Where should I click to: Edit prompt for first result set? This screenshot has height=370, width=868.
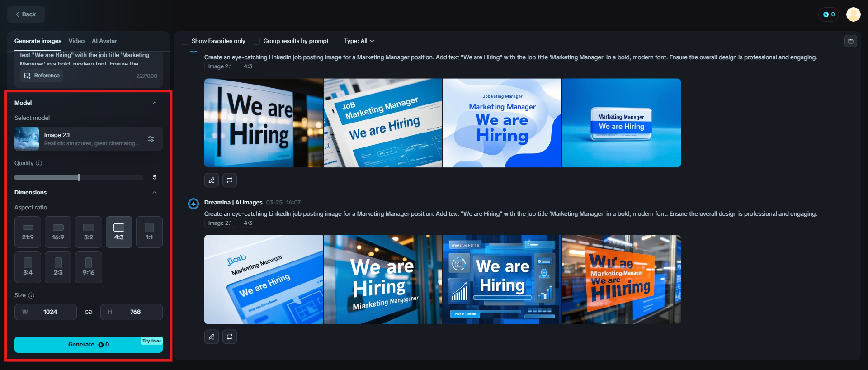pyautogui.click(x=212, y=180)
